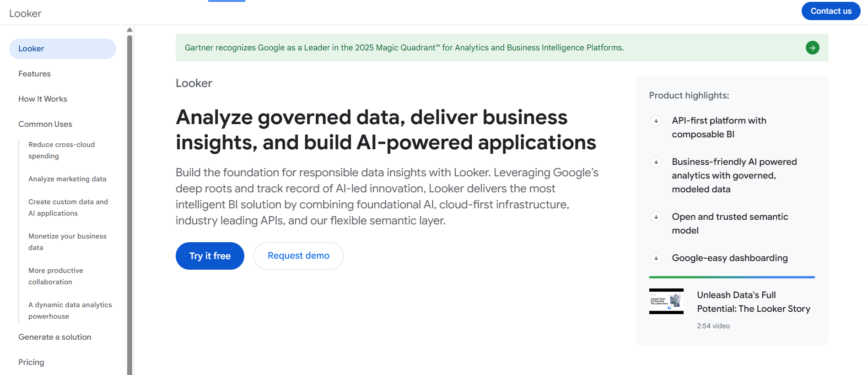Viewport: 868px width, 375px height.
Task: Open More productive collaboration link
Action: pos(56,276)
